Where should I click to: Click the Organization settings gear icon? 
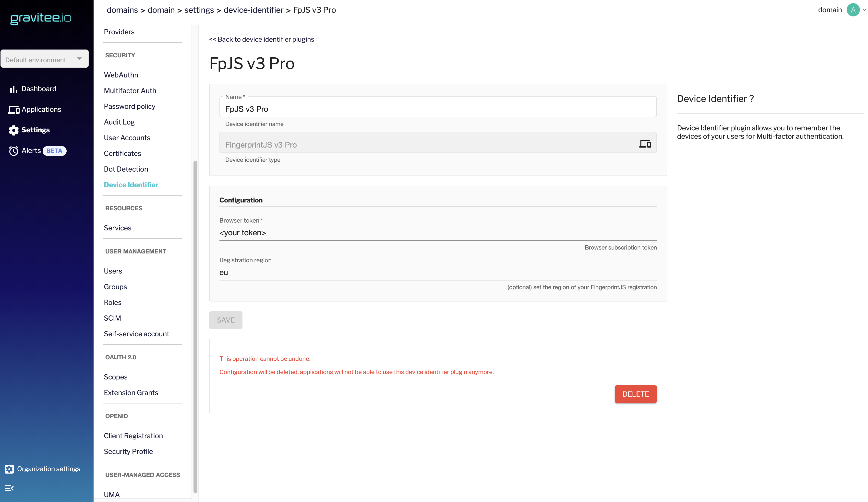click(x=9, y=469)
